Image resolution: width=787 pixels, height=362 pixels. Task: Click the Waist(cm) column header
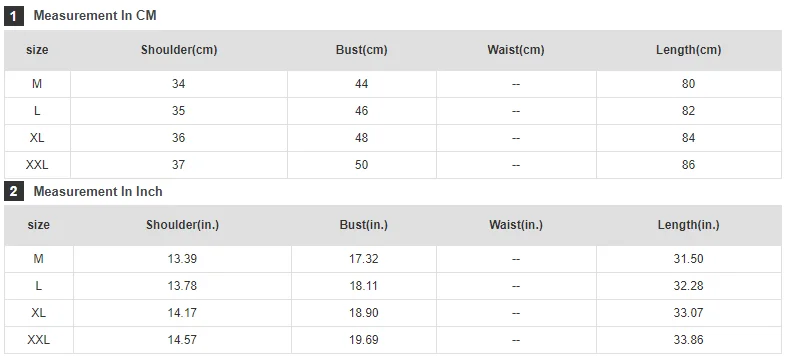pyautogui.click(x=516, y=50)
